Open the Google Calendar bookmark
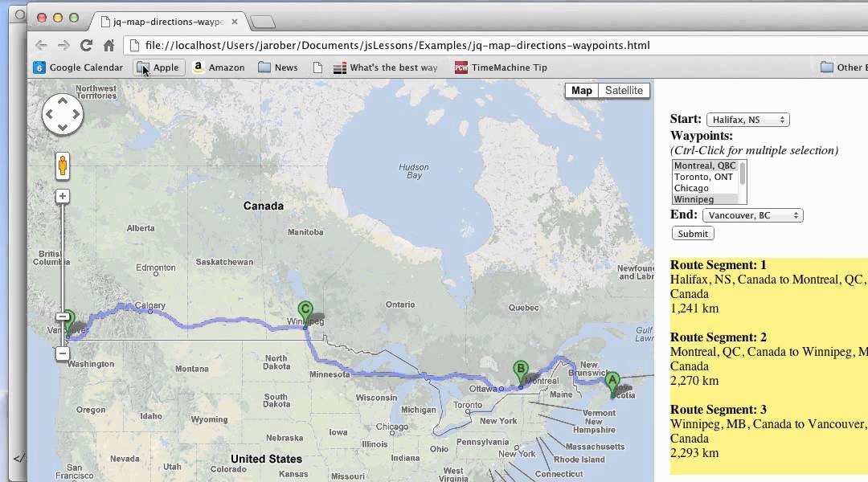Image resolution: width=868 pixels, height=482 pixels. coord(78,67)
